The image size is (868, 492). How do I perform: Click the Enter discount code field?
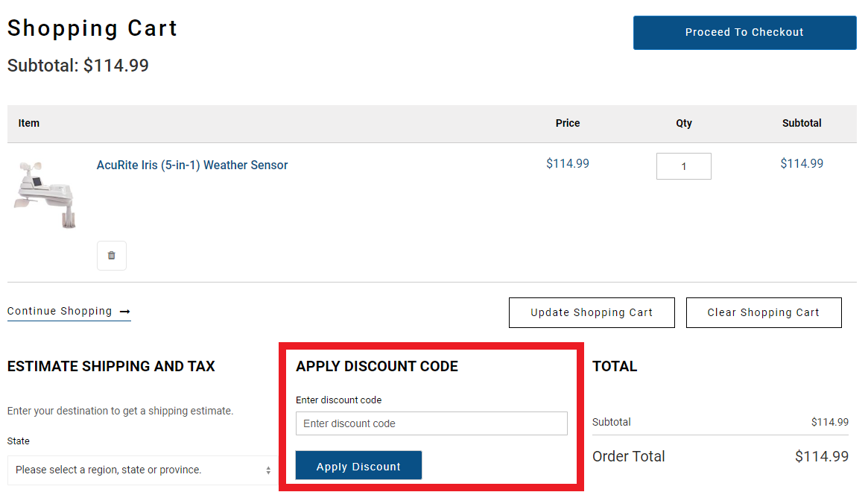[431, 423]
